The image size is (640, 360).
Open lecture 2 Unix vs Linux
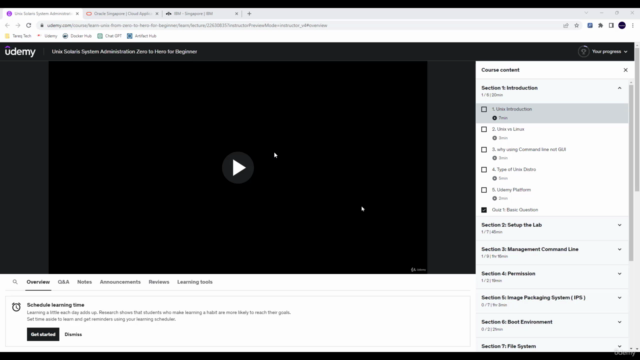(552, 133)
